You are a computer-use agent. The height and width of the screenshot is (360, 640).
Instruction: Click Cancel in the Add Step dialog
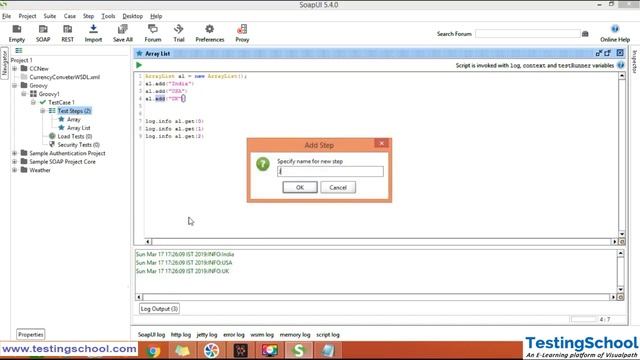pos(338,187)
